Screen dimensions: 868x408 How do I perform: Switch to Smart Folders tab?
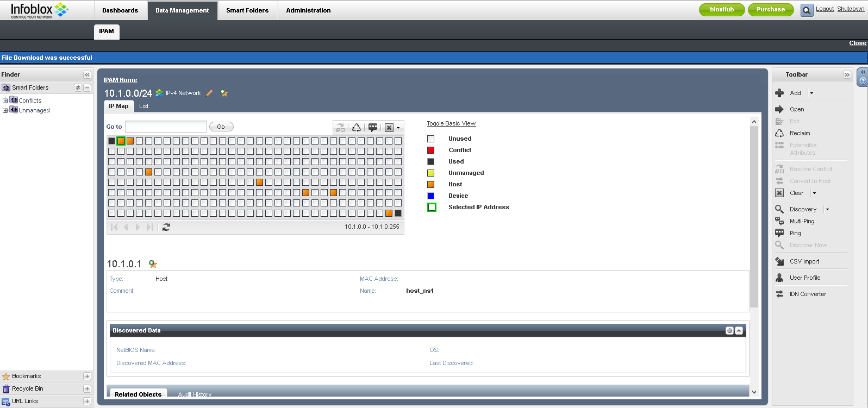point(247,10)
